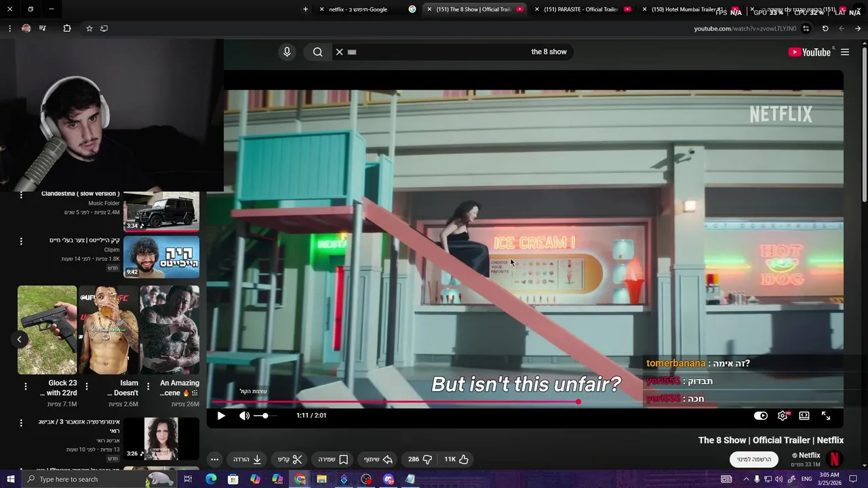868x488 pixels.
Task: Open the Netflix channel avatar
Action: point(835,459)
